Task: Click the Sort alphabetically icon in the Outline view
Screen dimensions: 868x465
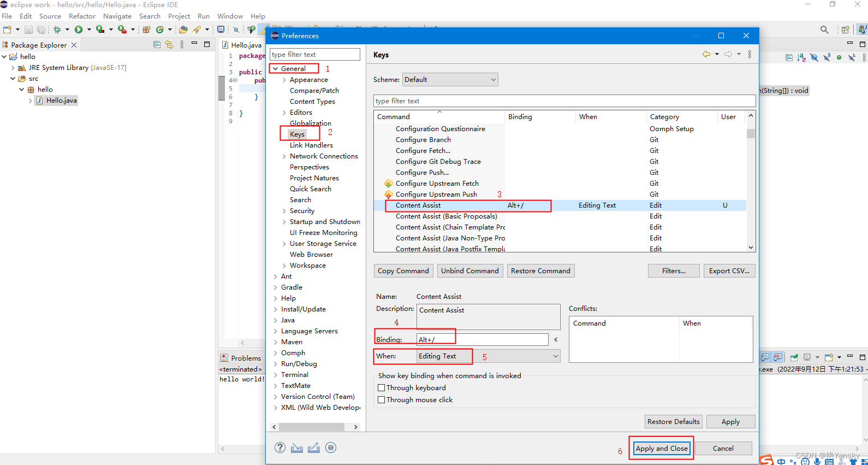Action: 801,57
